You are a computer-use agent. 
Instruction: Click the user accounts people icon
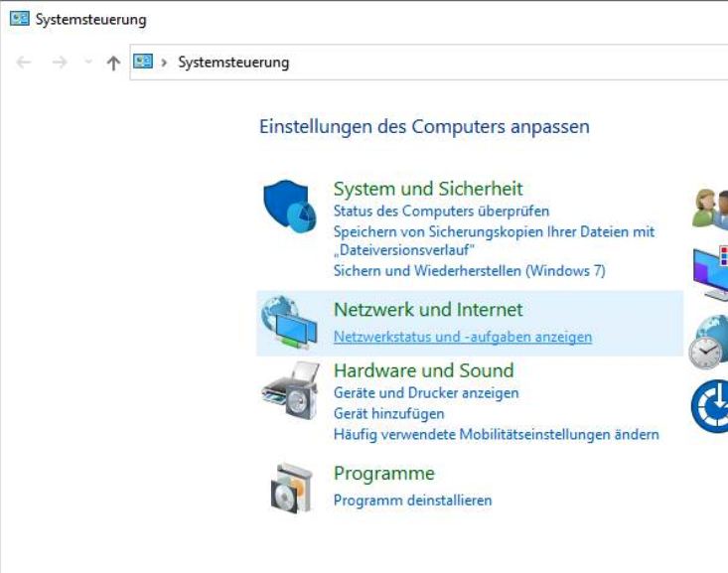tap(710, 209)
